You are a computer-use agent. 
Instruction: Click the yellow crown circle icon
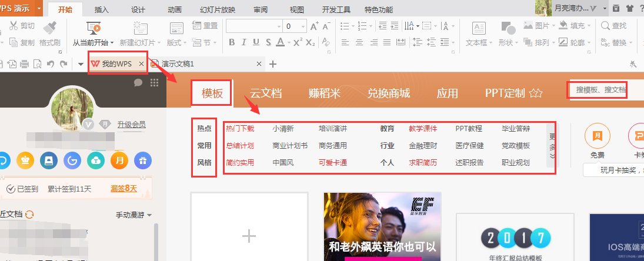(25, 160)
